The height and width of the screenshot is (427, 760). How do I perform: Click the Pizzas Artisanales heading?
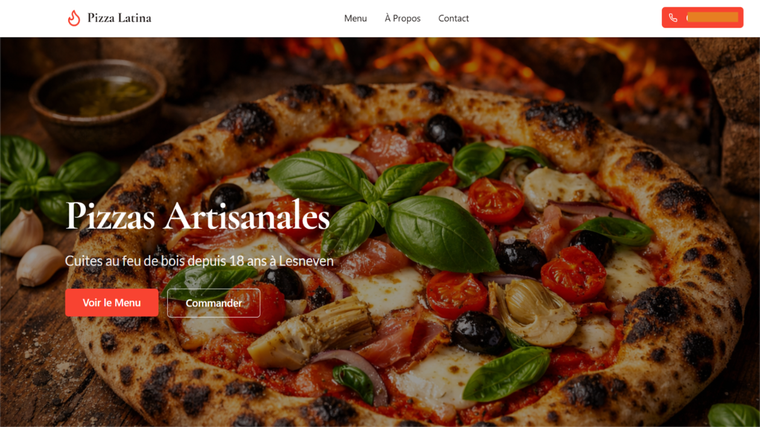point(197,216)
